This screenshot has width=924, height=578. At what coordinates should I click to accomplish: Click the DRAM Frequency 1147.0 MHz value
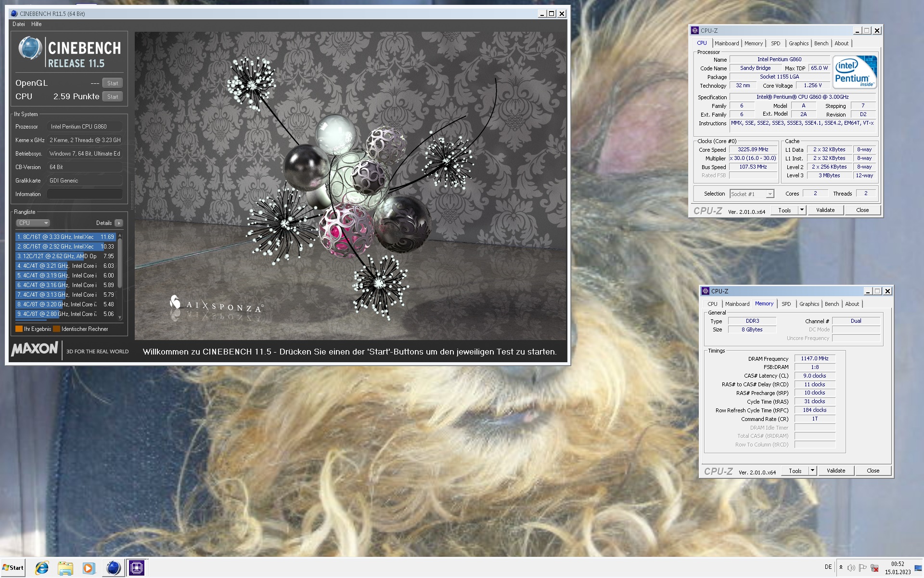pyautogui.click(x=815, y=358)
